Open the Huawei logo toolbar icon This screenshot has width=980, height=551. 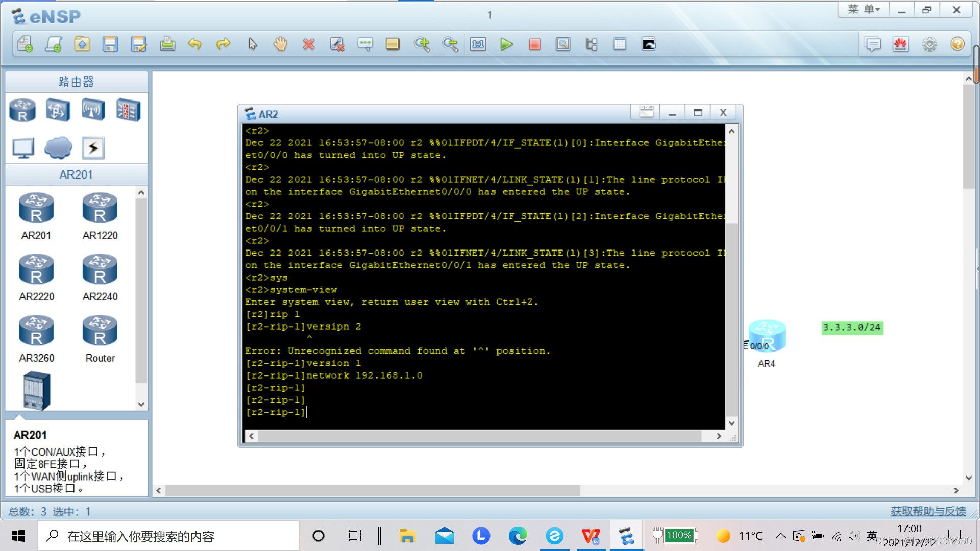click(900, 44)
